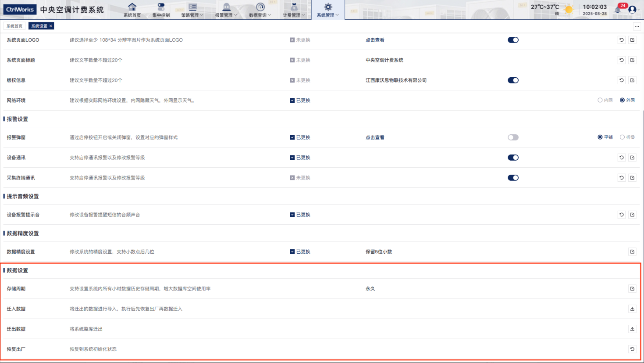Select the 内网 radio option
The width and height of the screenshot is (644, 363).
pyautogui.click(x=600, y=101)
